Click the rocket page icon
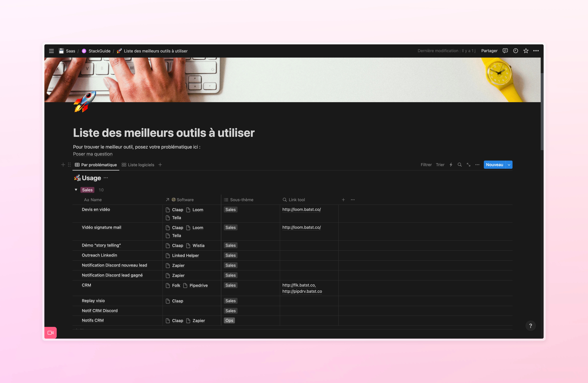This screenshot has width=588, height=383. click(x=85, y=102)
